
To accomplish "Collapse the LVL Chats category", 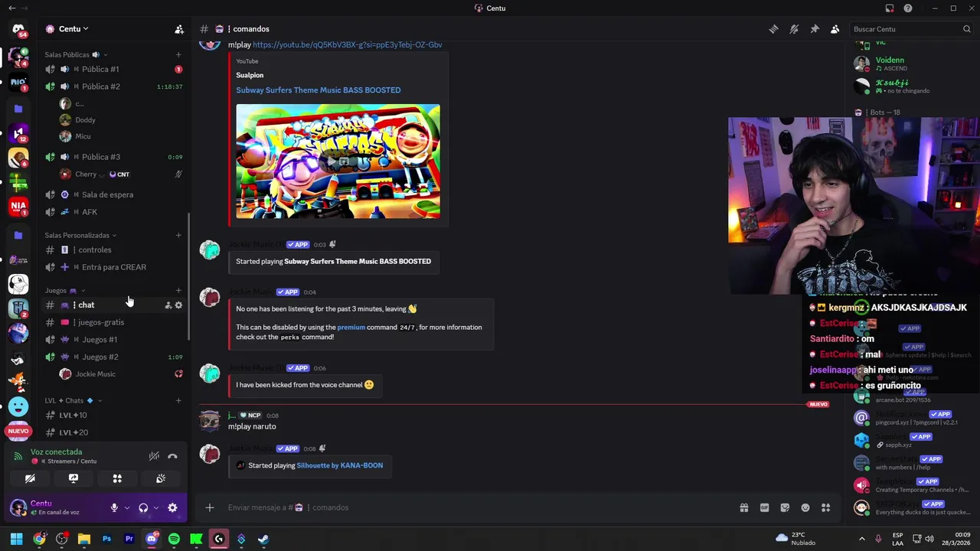I will coord(73,400).
